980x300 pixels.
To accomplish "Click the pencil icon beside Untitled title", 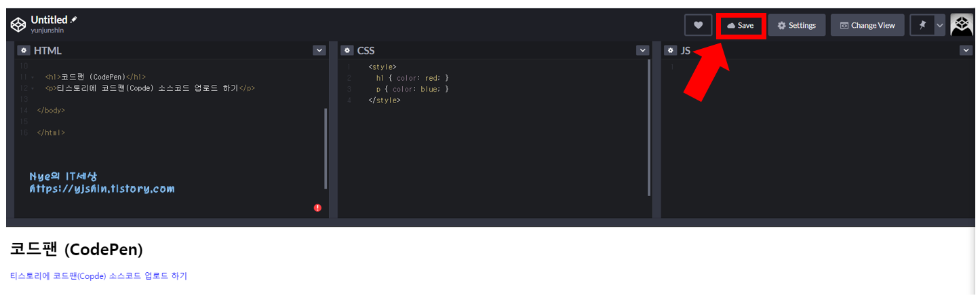I will click(74, 20).
